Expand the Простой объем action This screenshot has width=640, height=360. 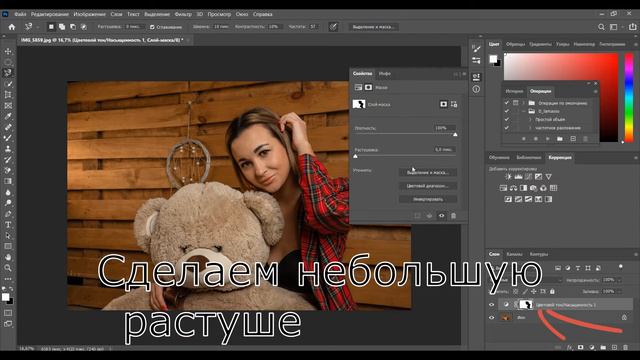[x=530, y=120]
